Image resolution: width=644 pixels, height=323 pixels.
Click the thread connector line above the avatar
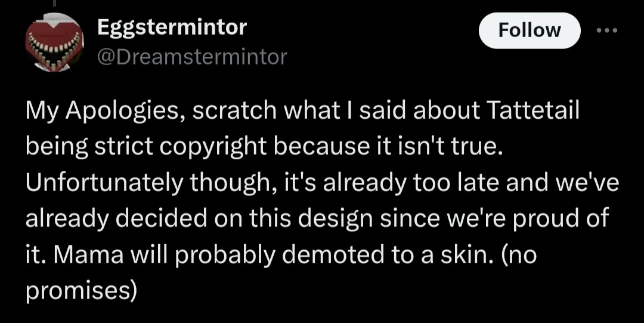(x=54, y=3)
